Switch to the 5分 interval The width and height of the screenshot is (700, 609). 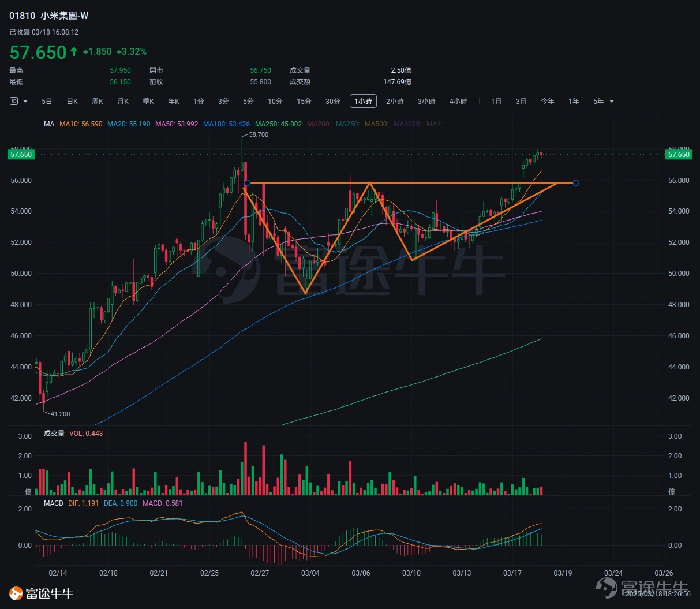tap(248, 102)
